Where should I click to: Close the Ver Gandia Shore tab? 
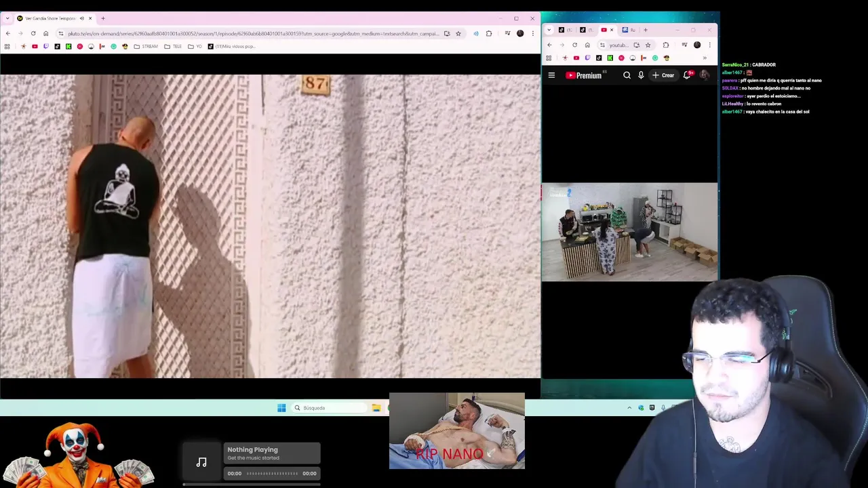coord(90,18)
